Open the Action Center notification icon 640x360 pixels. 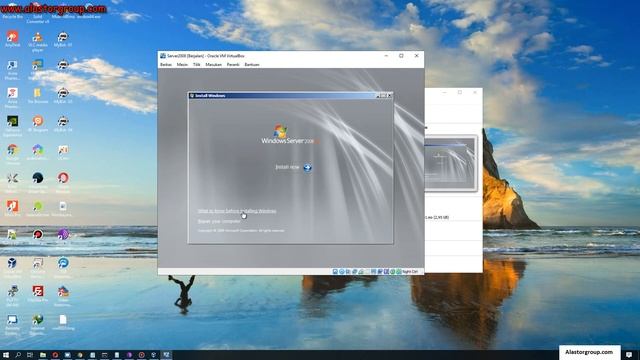pos(629,355)
